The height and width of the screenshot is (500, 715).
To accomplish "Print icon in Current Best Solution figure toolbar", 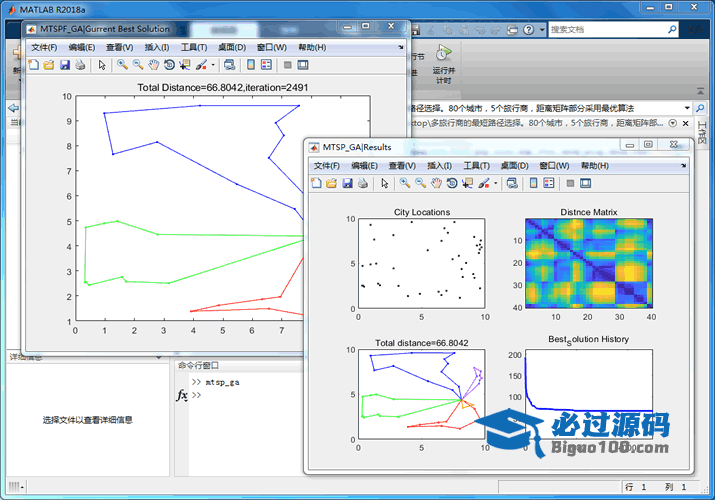I will (80, 65).
